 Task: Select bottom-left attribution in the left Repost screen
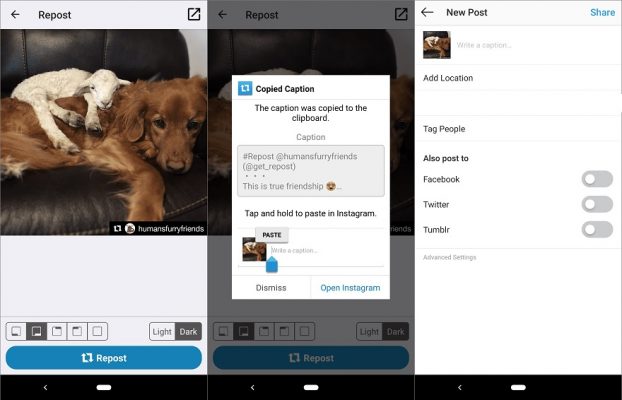coord(16,331)
